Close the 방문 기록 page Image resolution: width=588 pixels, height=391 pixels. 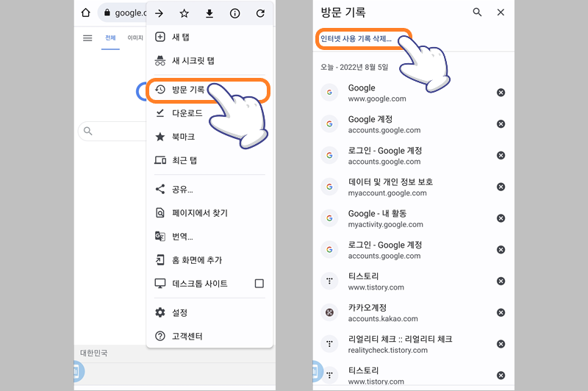[501, 12]
